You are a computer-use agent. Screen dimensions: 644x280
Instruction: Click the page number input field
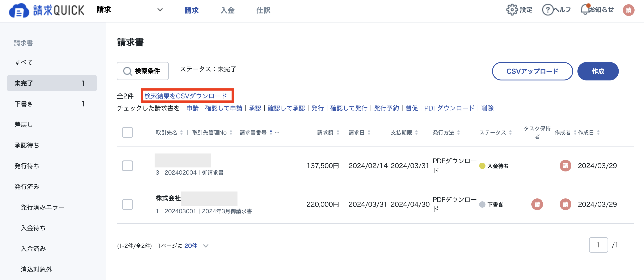pyautogui.click(x=598, y=245)
